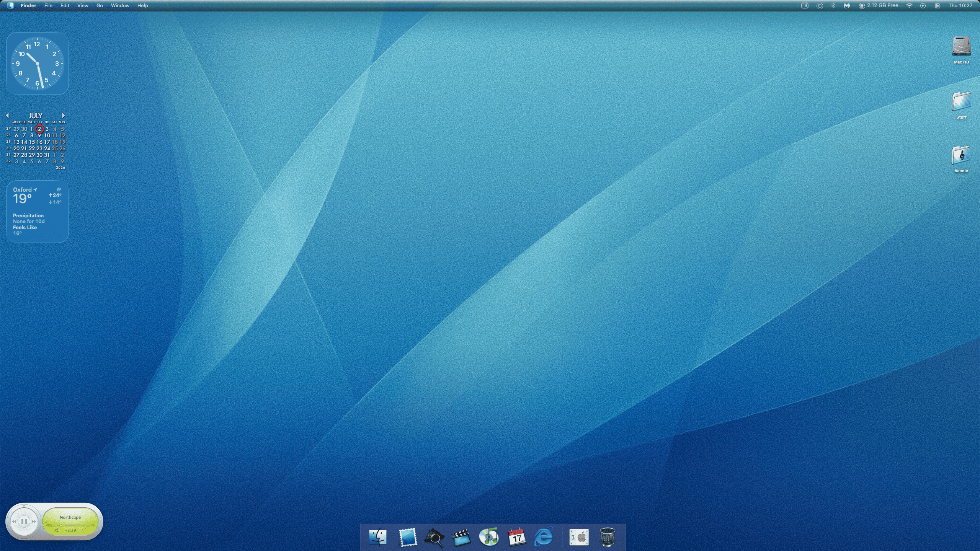Click the memory chip status icon
The width and height of the screenshot is (980, 551).
[x=862, y=5]
